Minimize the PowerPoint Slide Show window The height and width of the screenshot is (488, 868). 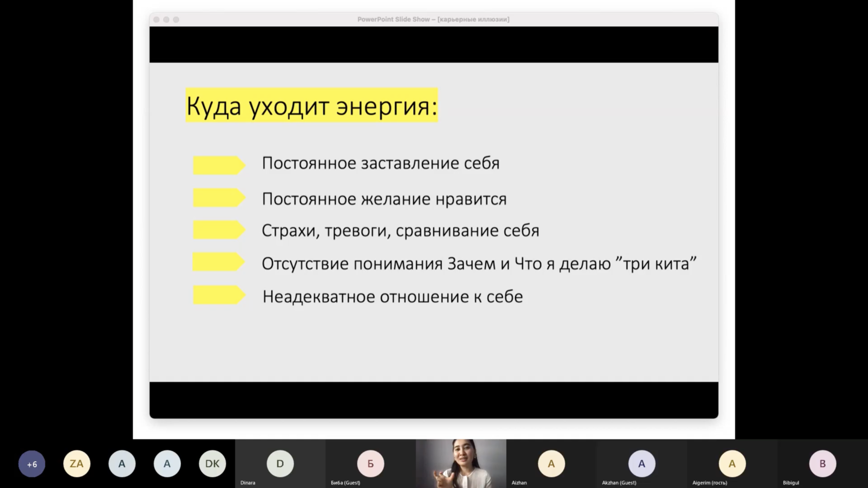(x=166, y=20)
